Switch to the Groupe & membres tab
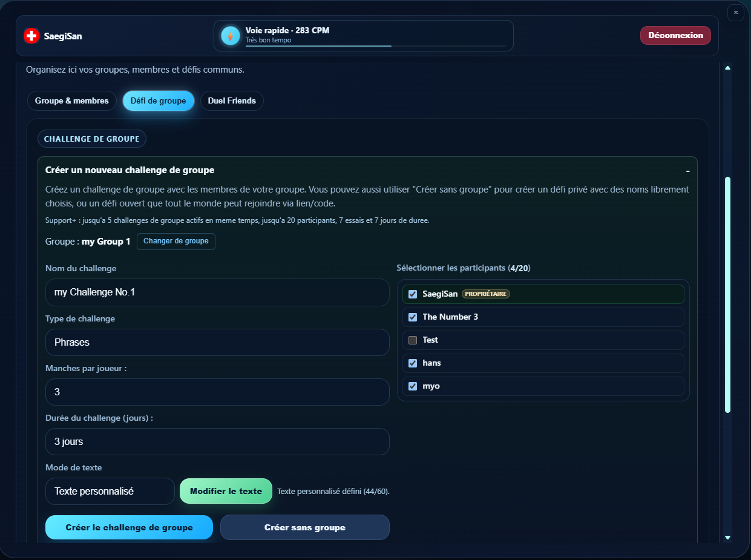 tap(72, 100)
